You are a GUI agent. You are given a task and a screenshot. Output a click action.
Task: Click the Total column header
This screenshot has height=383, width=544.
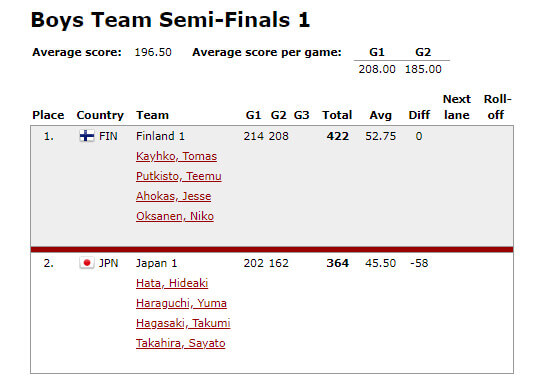tap(337, 115)
